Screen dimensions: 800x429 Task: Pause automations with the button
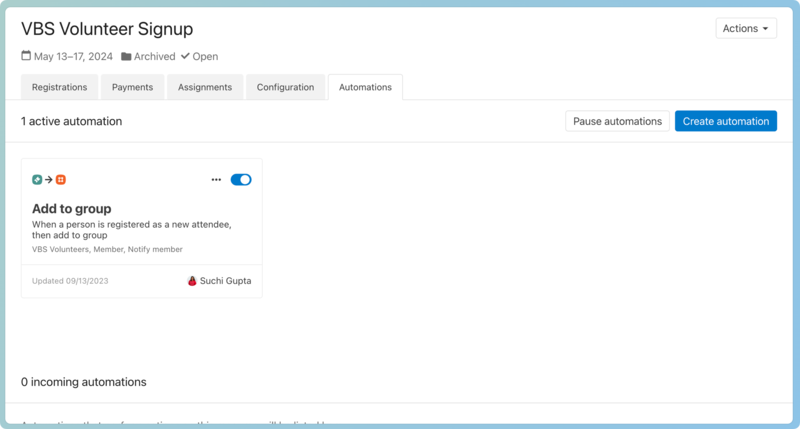click(x=617, y=121)
